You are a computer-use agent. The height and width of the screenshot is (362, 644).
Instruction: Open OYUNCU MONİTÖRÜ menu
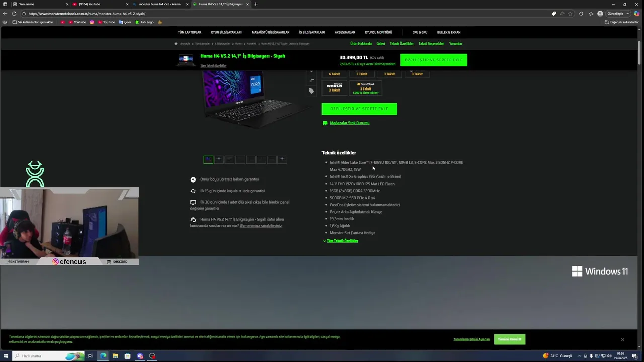378,32
